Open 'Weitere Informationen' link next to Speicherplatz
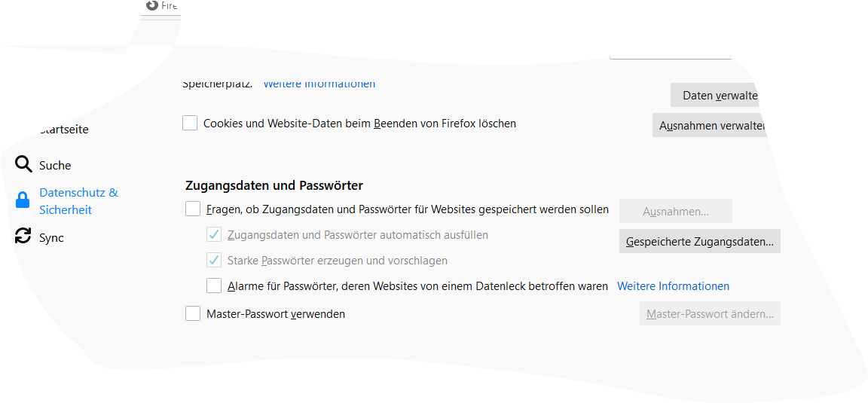The image size is (868, 403). click(319, 84)
